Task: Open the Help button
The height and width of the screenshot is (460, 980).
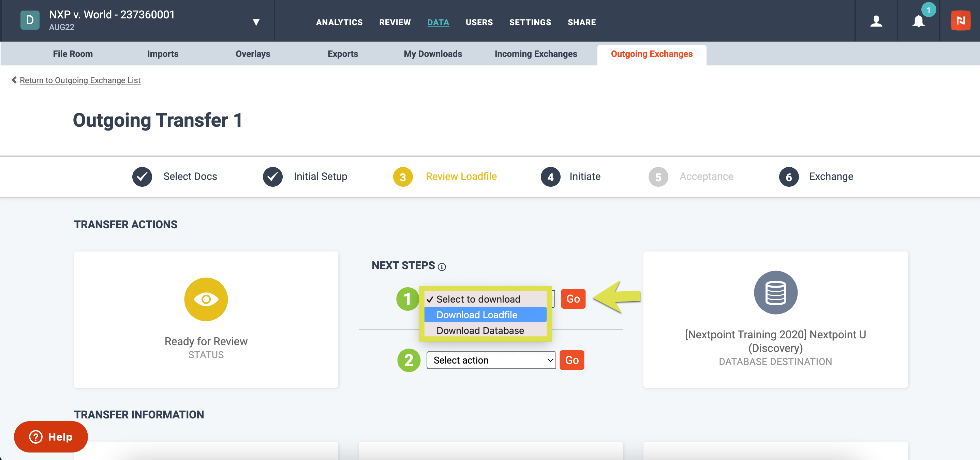Action: [51, 436]
